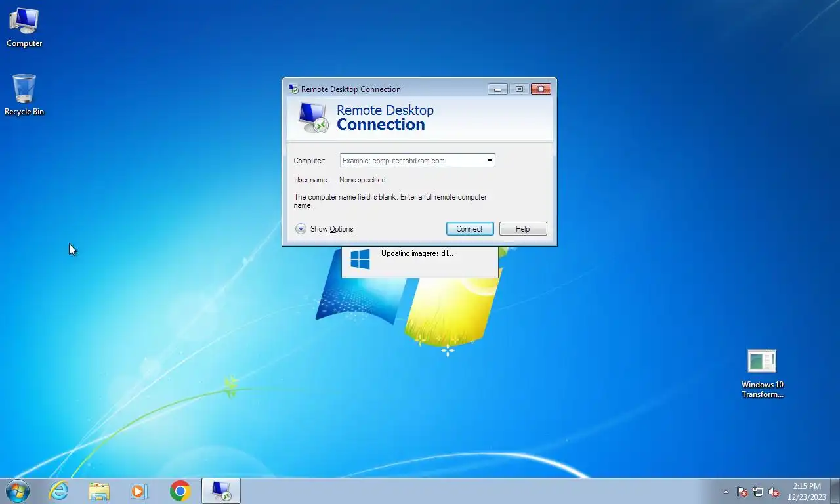
Task: Select the Windows 10 Transformation desktop icon
Action: 762,373
